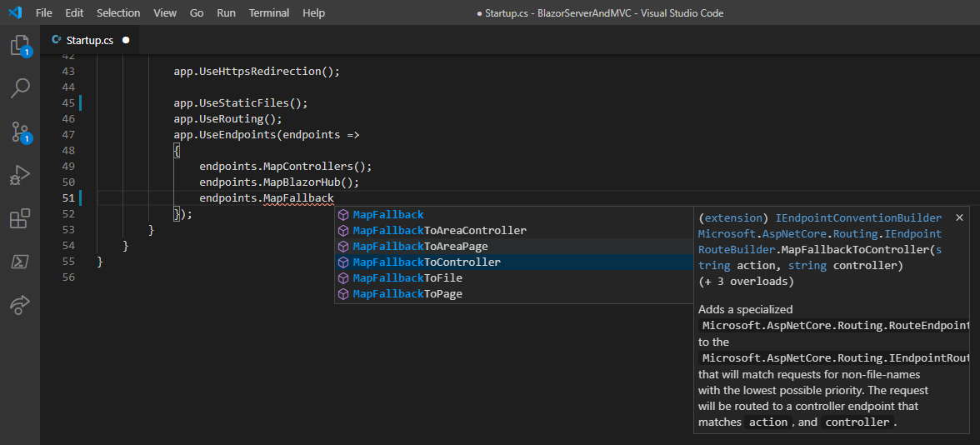The image size is (980, 445).
Task: Open the Terminal menu
Action: click(x=268, y=12)
